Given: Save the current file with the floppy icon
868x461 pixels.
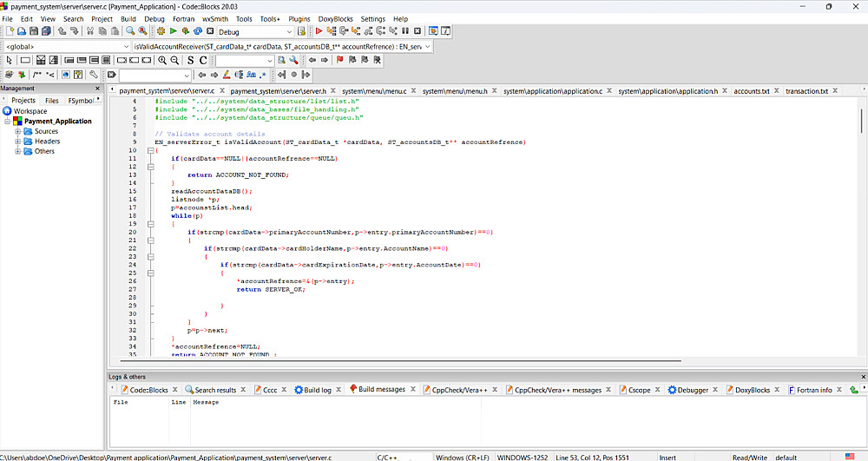Looking at the screenshot, I should click(x=34, y=31).
